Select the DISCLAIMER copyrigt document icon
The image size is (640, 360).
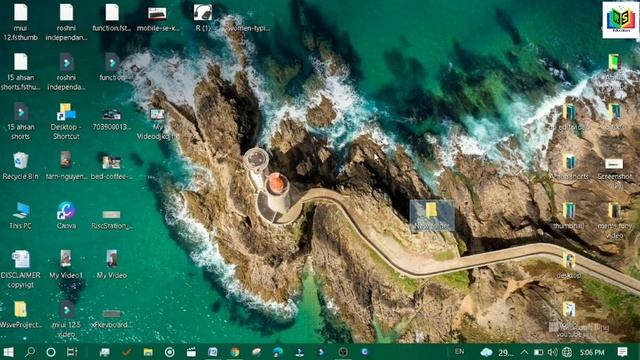[20, 260]
